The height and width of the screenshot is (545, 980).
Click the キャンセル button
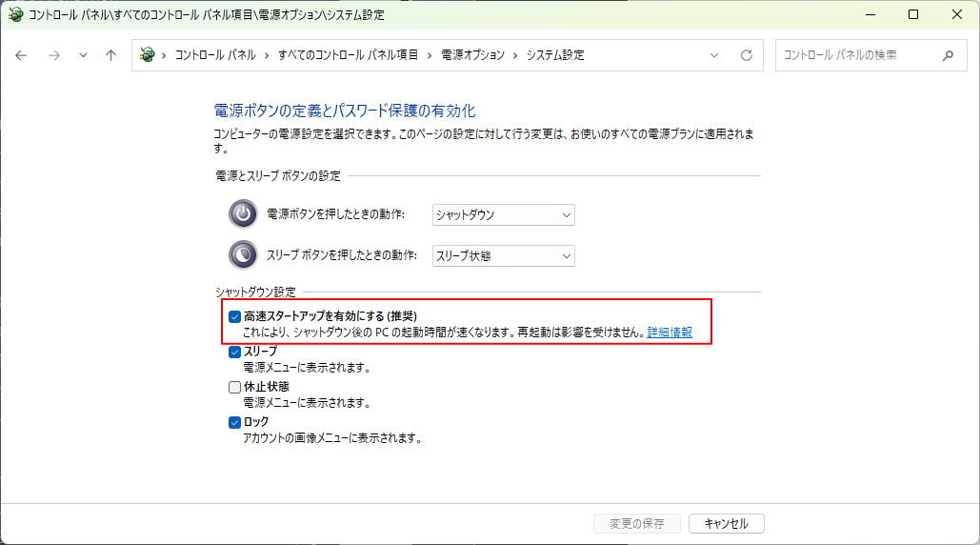[x=727, y=523]
